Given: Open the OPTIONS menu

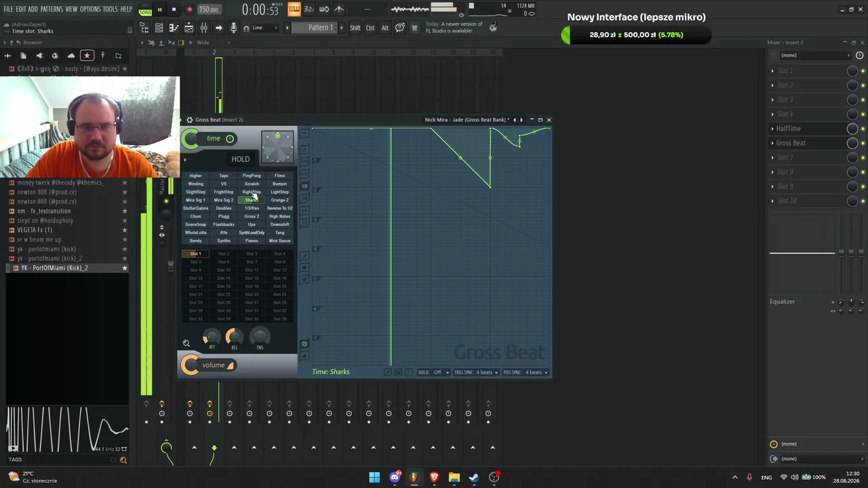Looking at the screenshot, I should pos(90,9).
